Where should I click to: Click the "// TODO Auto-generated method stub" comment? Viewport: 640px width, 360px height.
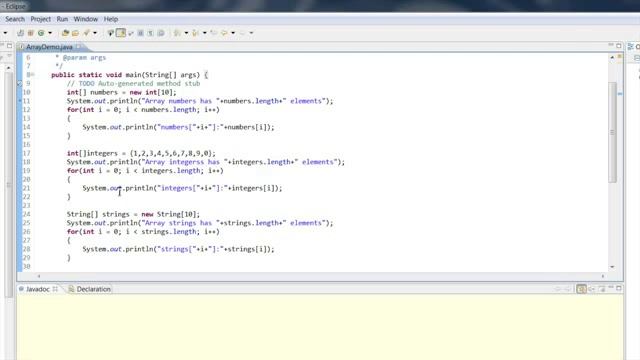[133, 83]
